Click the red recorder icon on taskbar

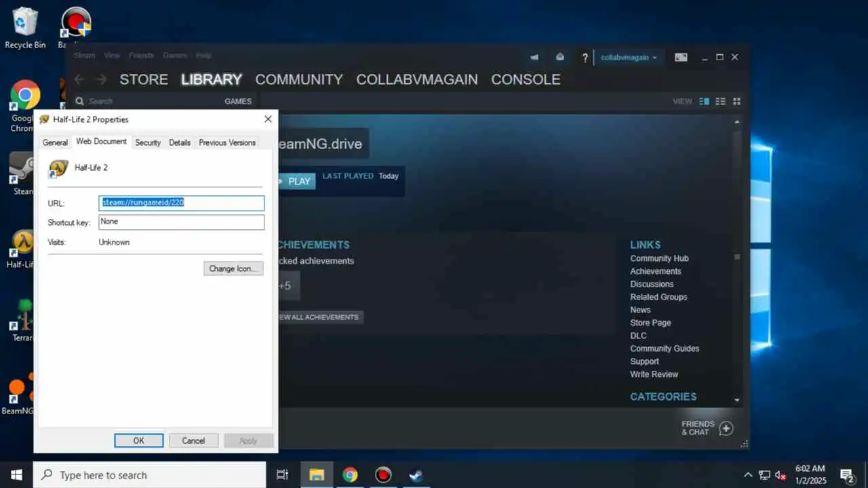point(383,474)
